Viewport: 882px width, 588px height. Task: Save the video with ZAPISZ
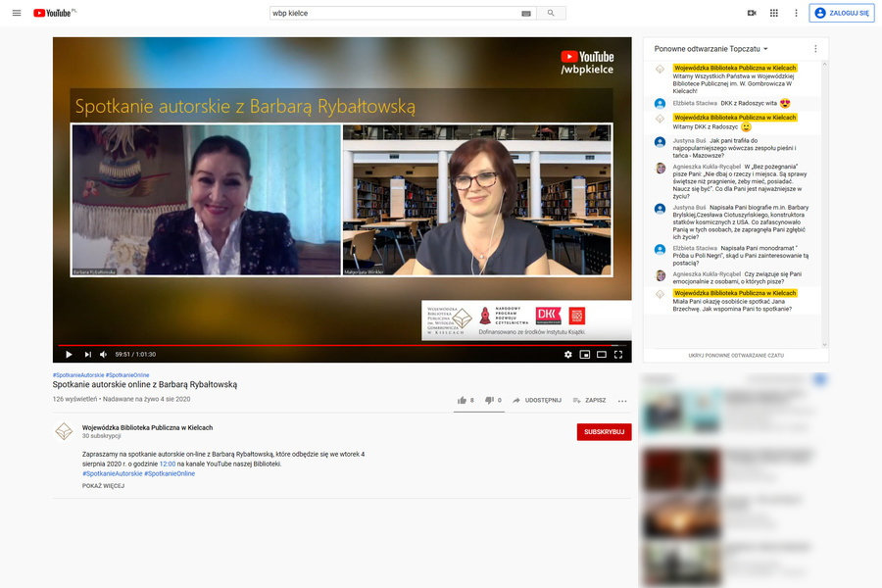tap(589, 400)
